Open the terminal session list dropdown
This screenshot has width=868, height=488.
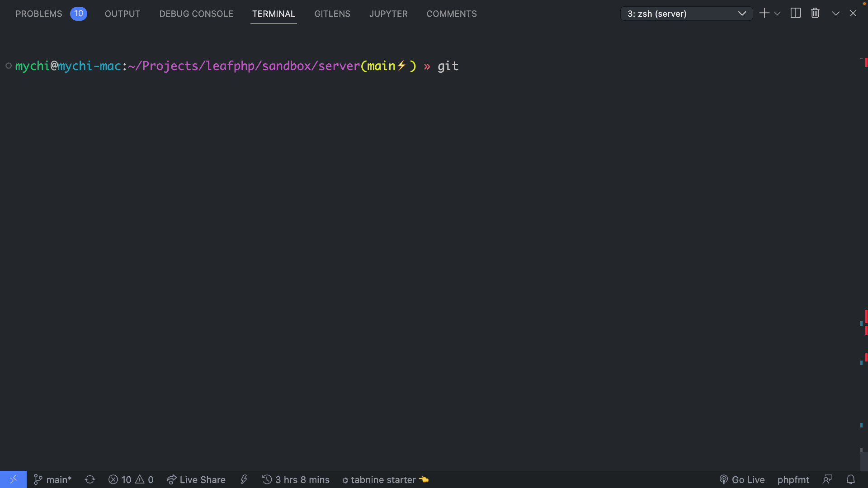click(x=742, y=14)
